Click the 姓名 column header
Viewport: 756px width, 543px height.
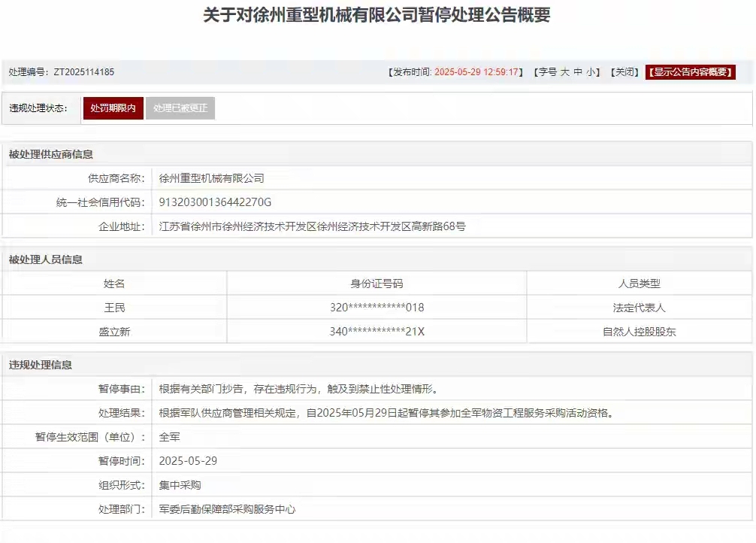point(114,284)
